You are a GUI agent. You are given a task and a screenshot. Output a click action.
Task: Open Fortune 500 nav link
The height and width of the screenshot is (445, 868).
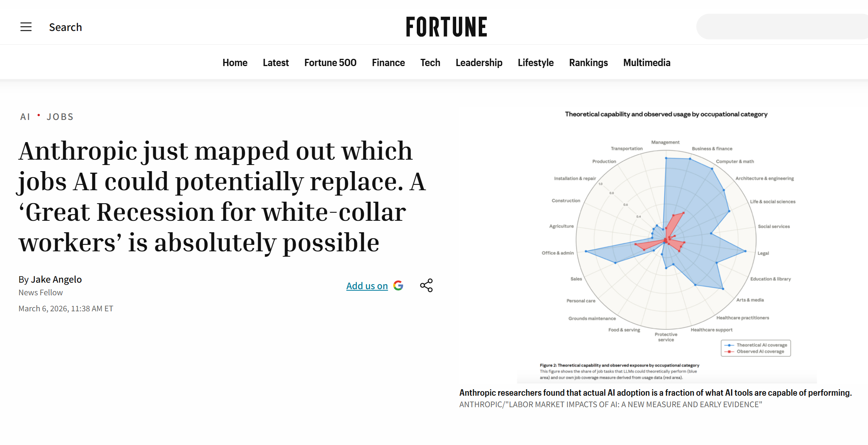(x=330, y=63)
